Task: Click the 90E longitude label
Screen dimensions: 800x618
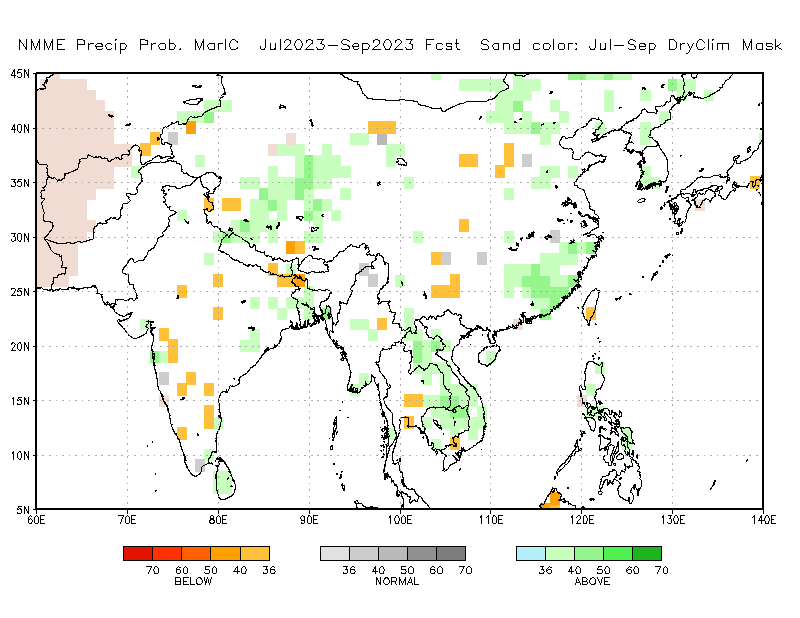Action: 309,520
